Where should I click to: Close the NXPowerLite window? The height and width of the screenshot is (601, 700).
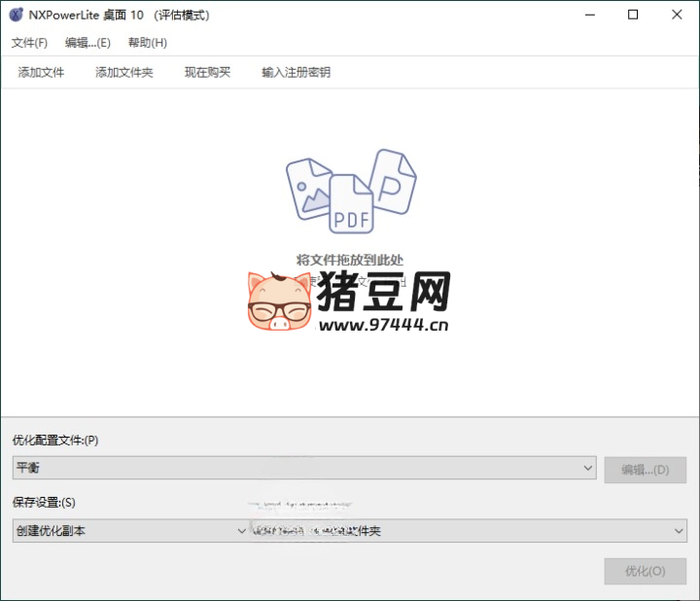coord(677,15)
